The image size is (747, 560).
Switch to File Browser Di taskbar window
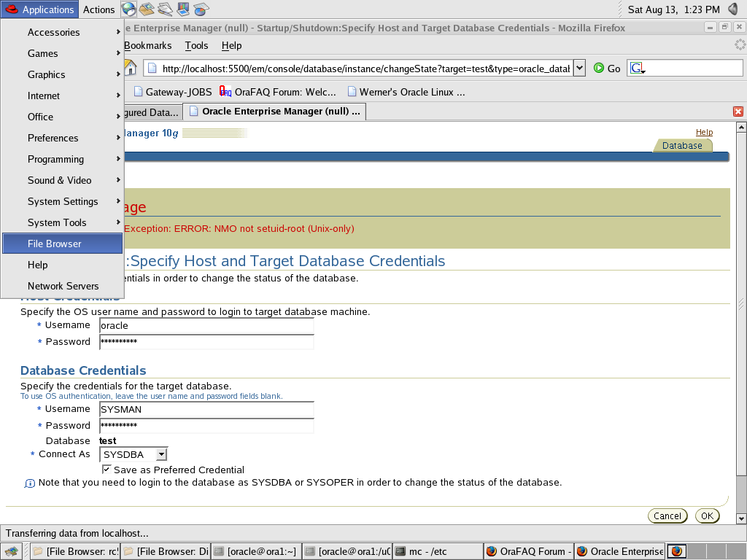point(166,551)
